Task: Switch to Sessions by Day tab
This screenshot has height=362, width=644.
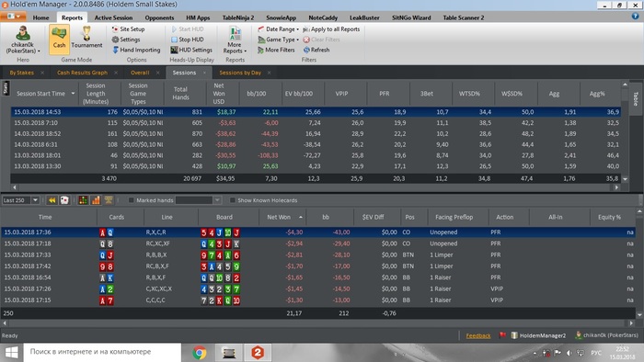Action: click(x=240, y=73)
